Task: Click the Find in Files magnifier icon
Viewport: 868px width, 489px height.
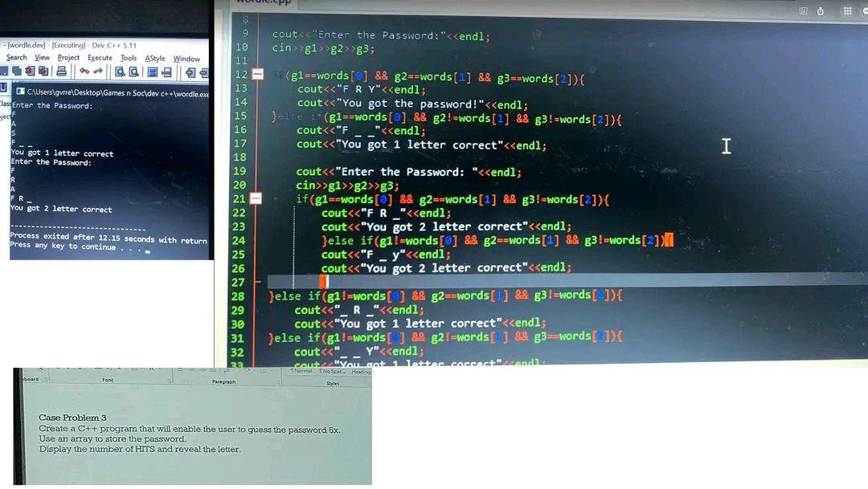Action: (x=135, y=71)
